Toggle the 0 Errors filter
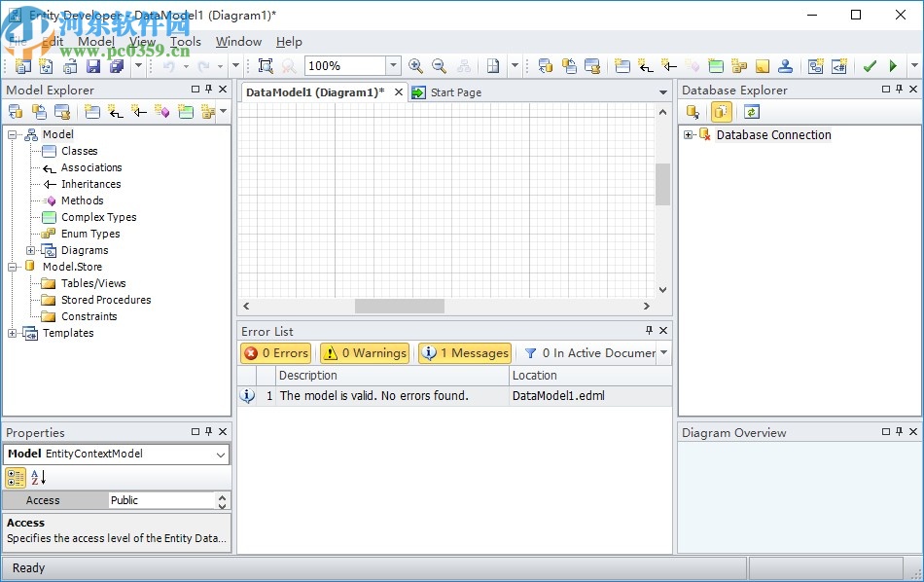 click(276, 352)
